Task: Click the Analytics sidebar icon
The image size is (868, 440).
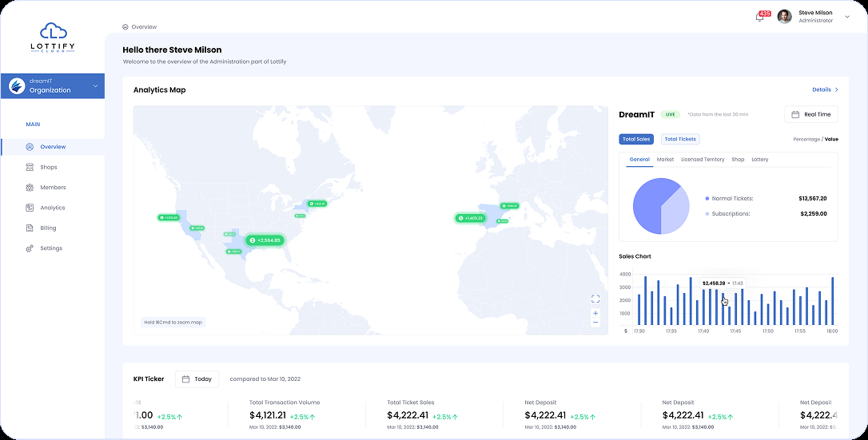Action: [30, 208]
